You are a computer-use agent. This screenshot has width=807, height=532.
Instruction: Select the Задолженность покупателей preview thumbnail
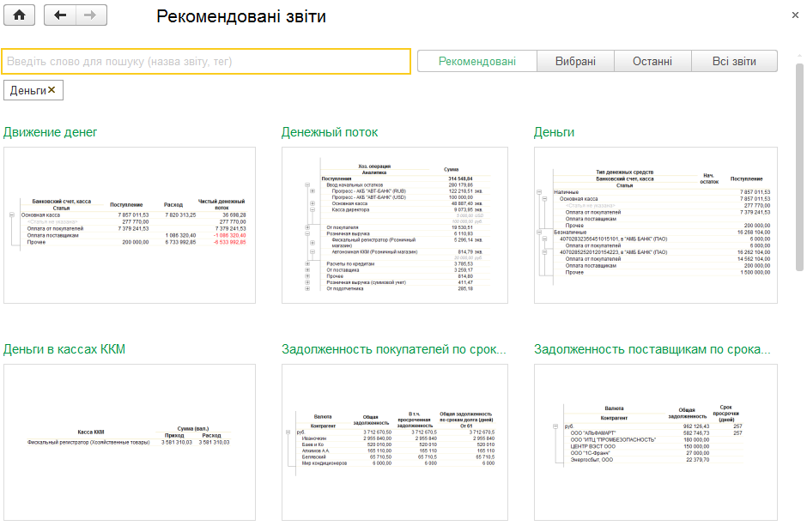[x=395, y=443]
